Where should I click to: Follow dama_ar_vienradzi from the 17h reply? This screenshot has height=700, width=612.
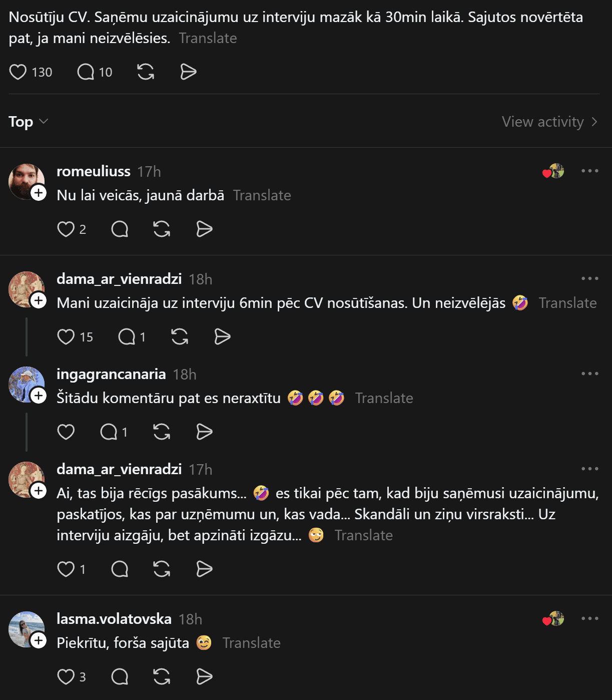pyautogui.click(x=39, y=491)
